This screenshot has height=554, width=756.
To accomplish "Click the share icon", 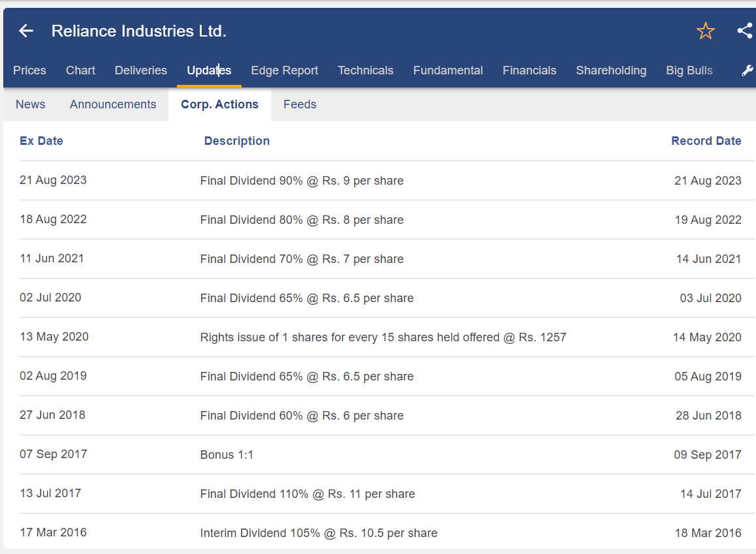I will pyautogui.click(x=745, y=31).
